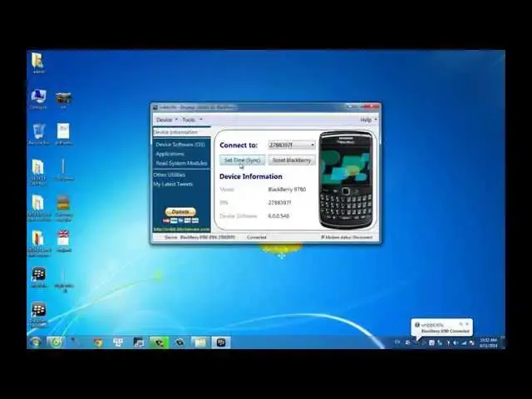
Task: Select the 6.0.0.546 device software value
Action: pyautogui.click(x=278, y=216)
